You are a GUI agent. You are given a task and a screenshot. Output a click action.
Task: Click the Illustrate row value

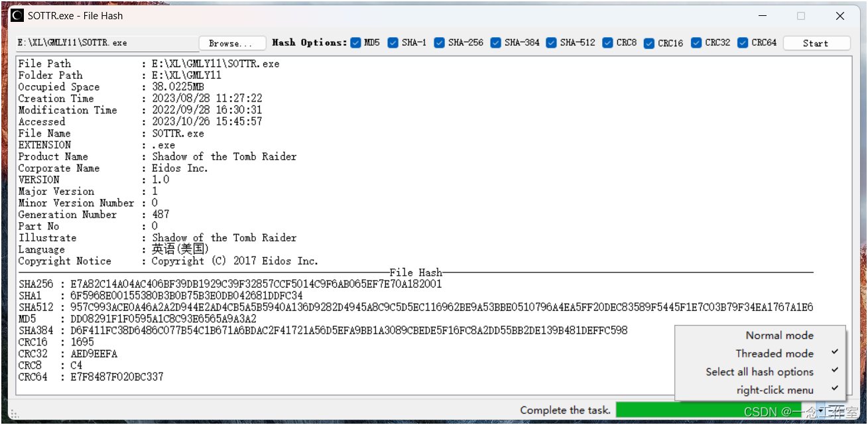click(x=224, y=238)
